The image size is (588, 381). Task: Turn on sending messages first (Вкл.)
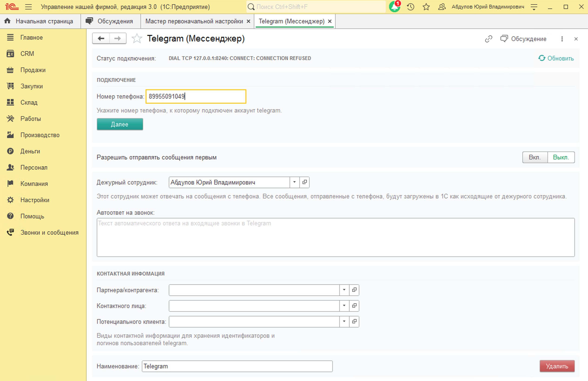(535, 157)
